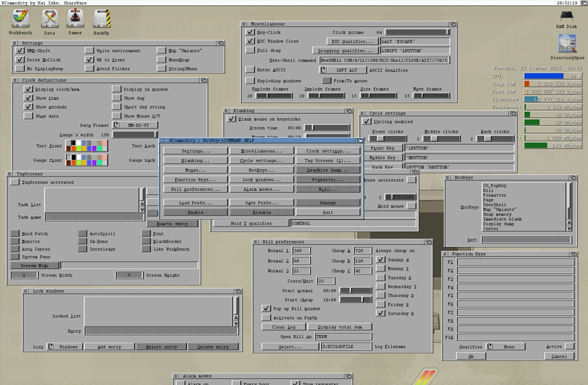Open the BackUp disk icon

(x=101, y=19)
